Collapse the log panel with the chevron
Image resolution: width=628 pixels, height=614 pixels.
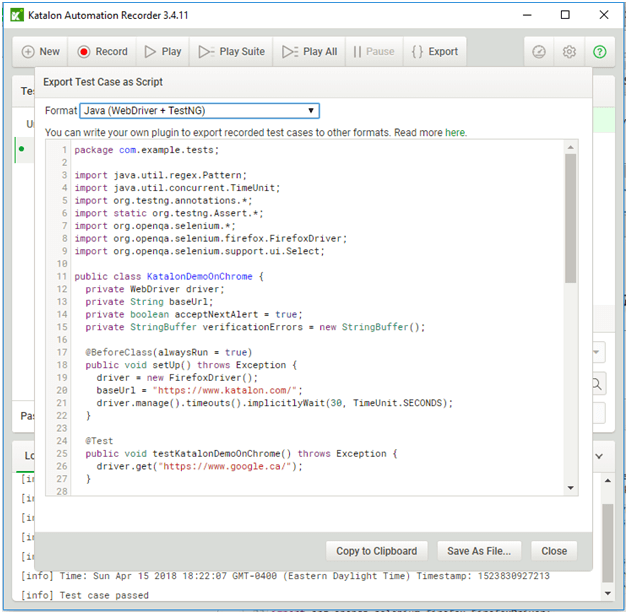(x=599, y=456)
